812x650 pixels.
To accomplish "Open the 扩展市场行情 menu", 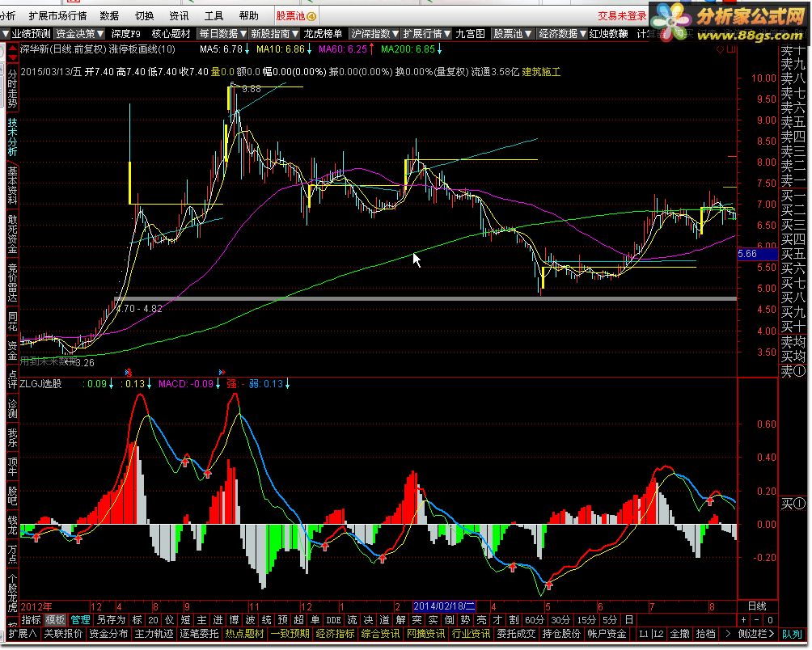I will (x=57, y=16).
